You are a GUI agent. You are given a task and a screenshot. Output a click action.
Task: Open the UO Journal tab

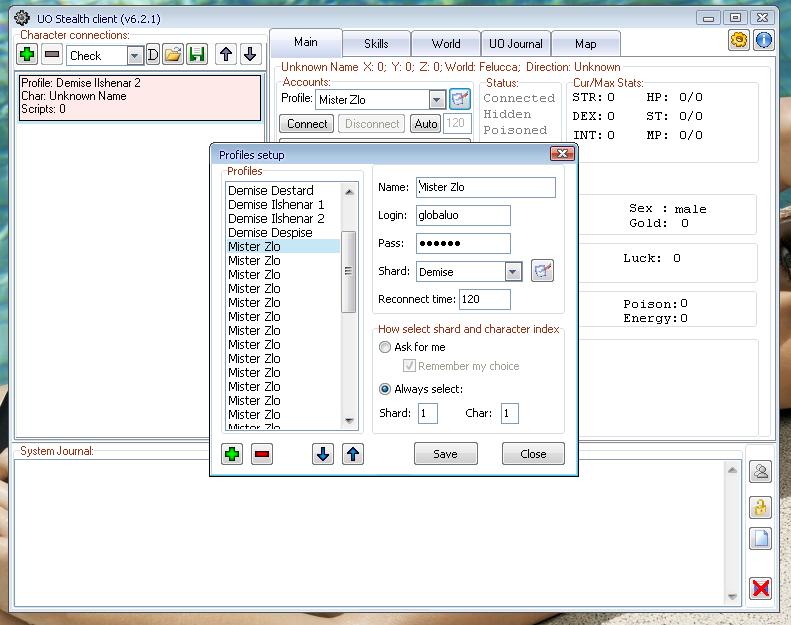[516, 44]
